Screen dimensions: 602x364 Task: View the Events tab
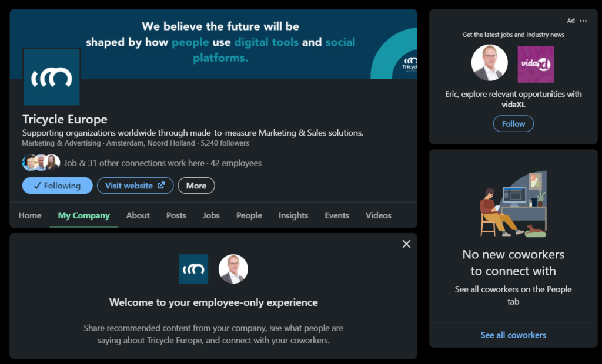(x=337, y=215)
